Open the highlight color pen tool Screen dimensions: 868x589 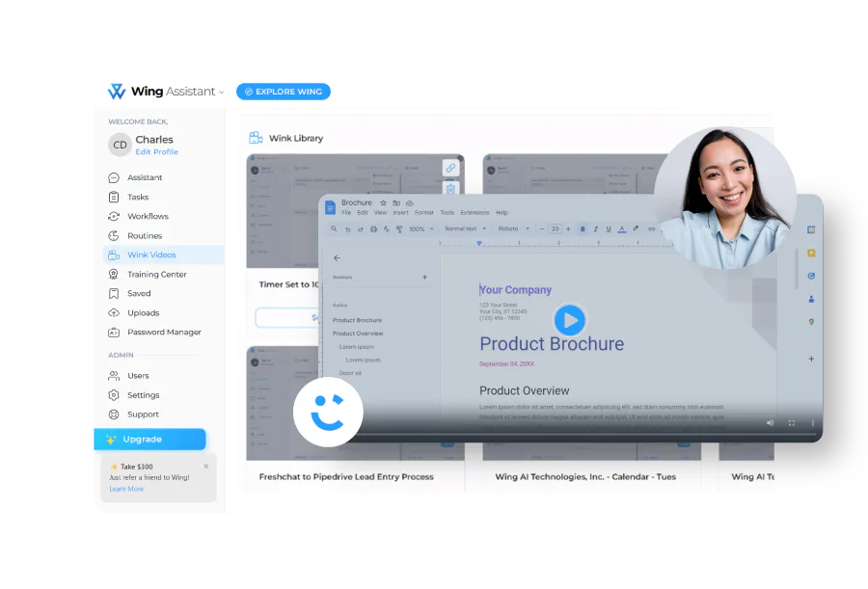point(636,228)
